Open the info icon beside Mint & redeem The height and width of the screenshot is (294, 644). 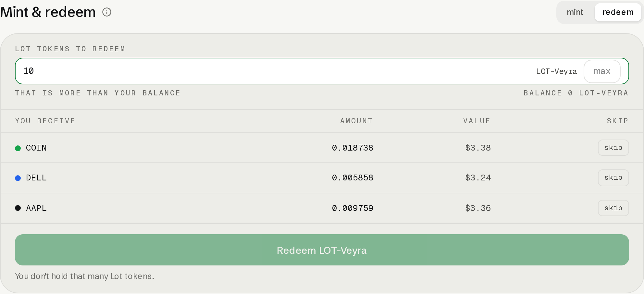107,12
